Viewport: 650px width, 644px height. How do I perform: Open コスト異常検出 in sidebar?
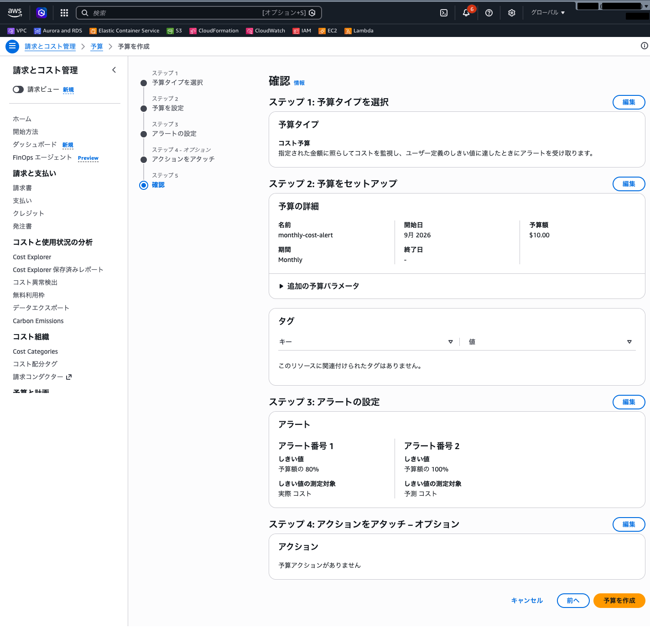(35, 283)
